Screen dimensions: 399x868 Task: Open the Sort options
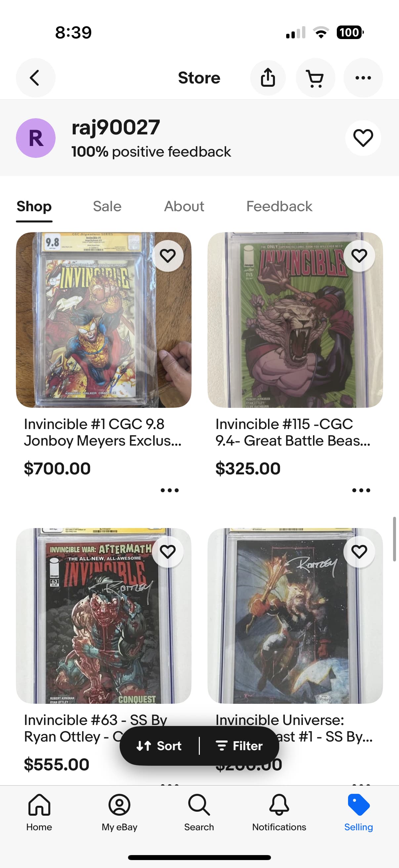[159, 746]
